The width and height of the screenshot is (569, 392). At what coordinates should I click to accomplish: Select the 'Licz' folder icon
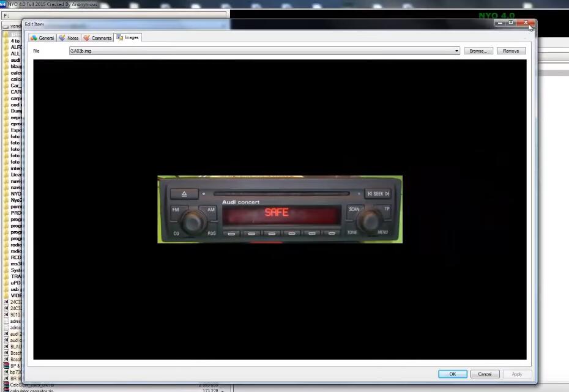click(6, 174)
